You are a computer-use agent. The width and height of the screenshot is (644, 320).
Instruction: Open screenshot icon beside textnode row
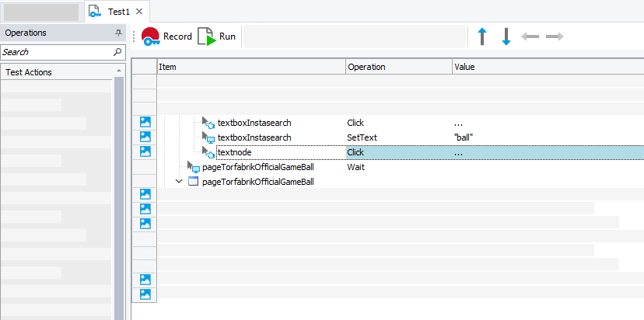(x=145, y=152)
